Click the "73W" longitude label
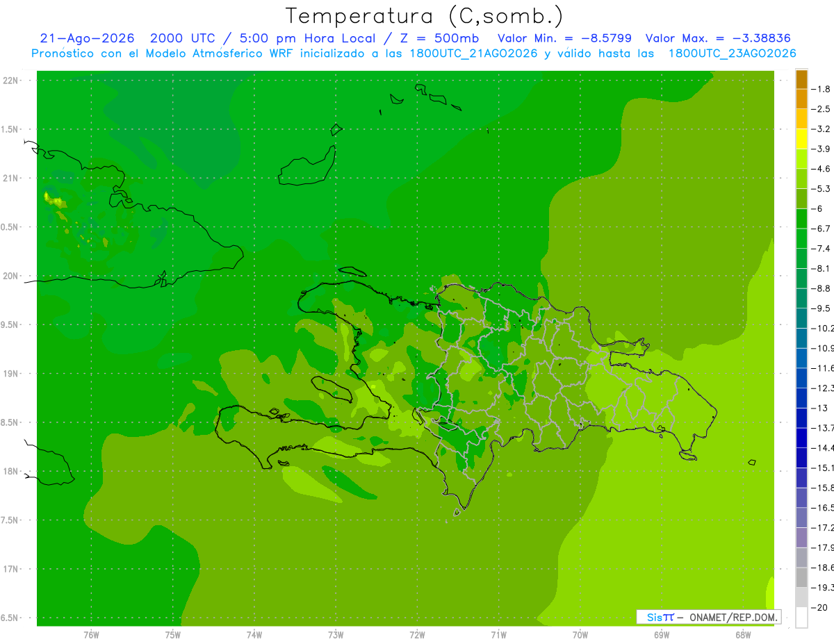Viewport: 834px width, 644px height. tap(336, 634)
